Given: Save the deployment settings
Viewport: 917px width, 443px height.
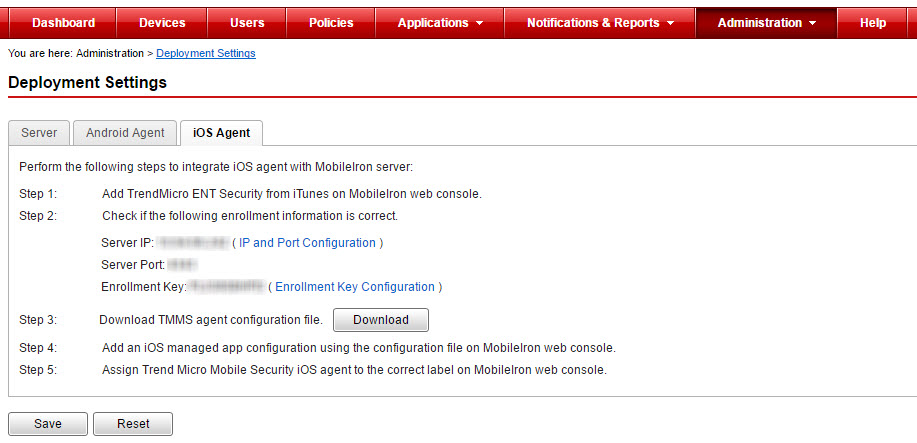Looking at the screenshot, I should coord(48,424).
